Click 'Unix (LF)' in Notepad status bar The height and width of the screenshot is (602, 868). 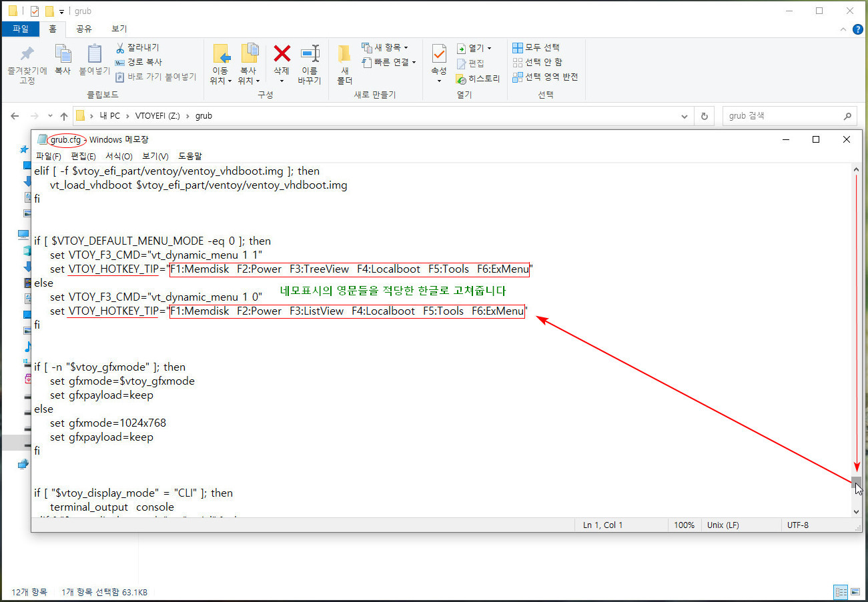coord(723,525)
